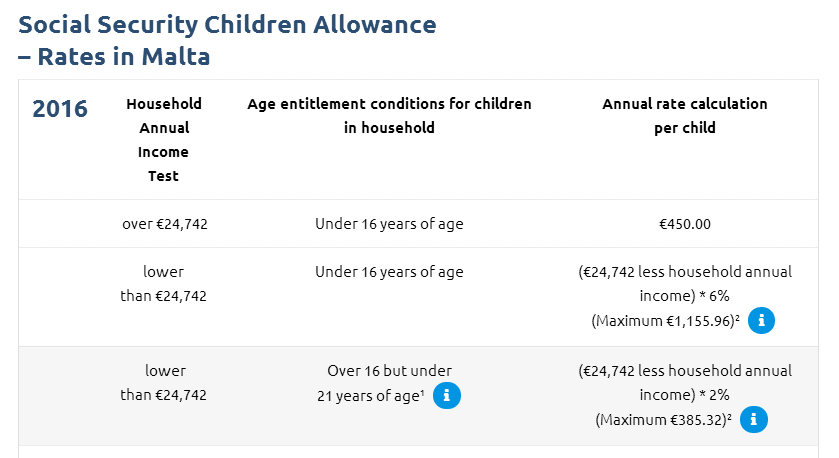Open the info icon after 21 years of age

447,395
